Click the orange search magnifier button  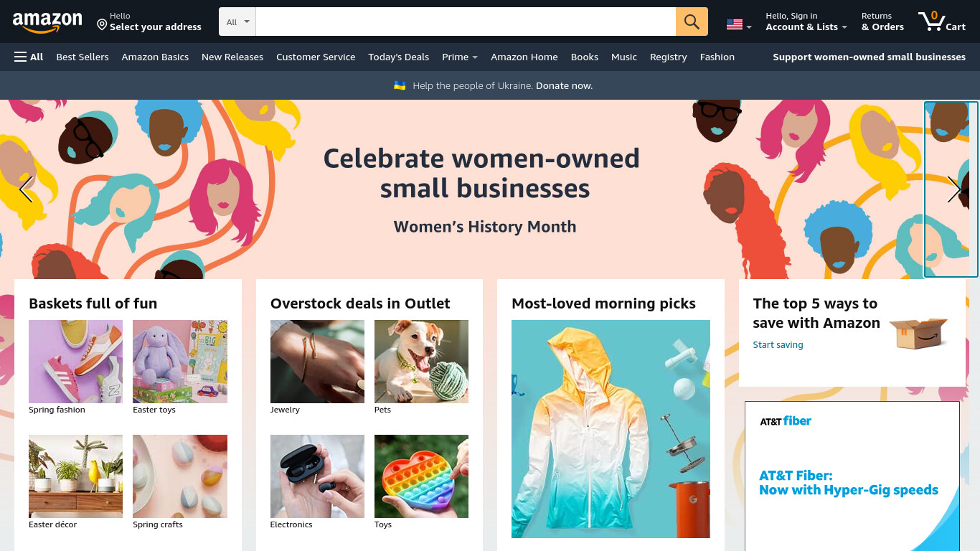[692, 22]
